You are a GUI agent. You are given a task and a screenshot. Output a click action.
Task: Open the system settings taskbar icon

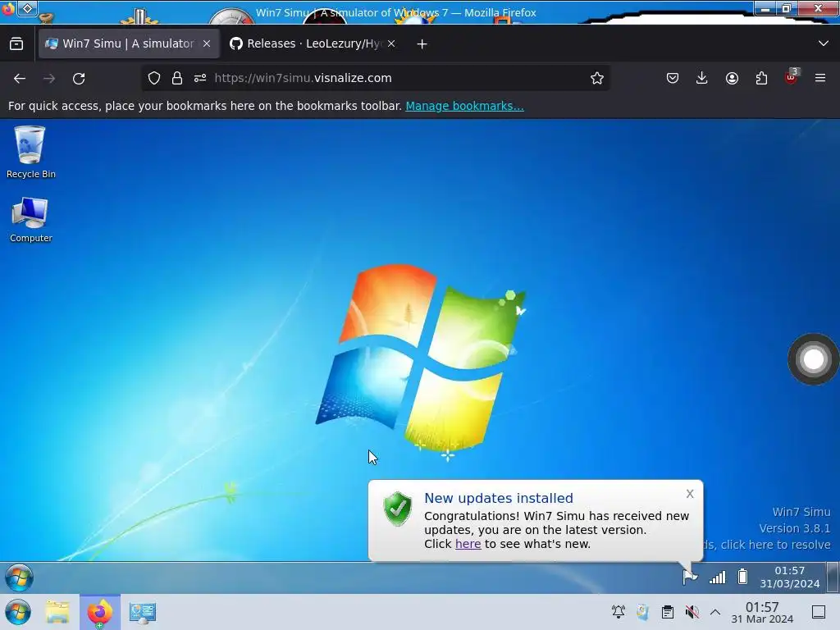pos(143,612)
